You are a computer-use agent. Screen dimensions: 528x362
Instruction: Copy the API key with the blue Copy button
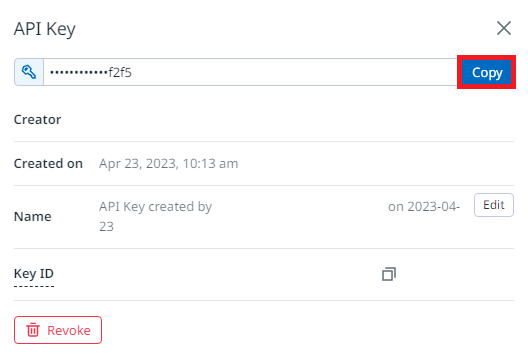[x=486, y=72]
